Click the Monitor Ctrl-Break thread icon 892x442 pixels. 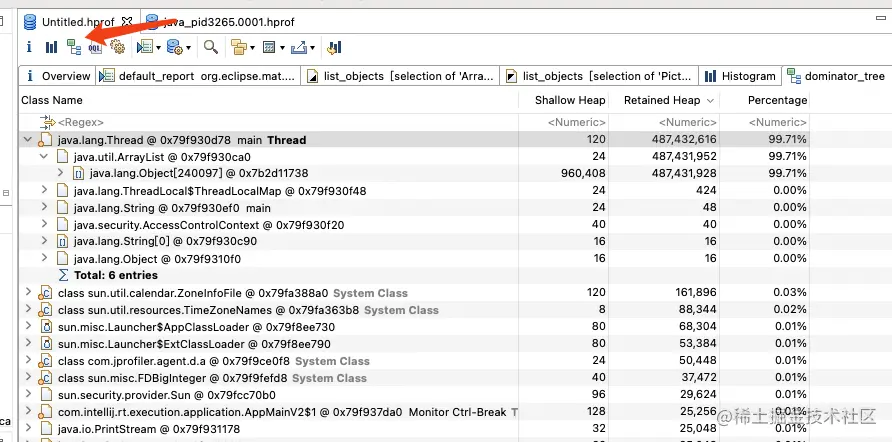point(45,412)
